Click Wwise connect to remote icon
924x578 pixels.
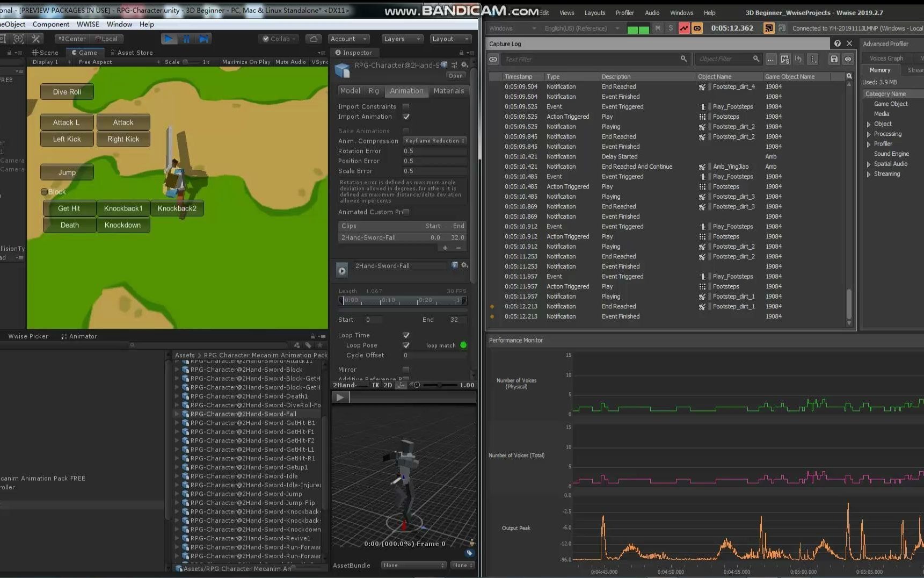coord(769,28)
